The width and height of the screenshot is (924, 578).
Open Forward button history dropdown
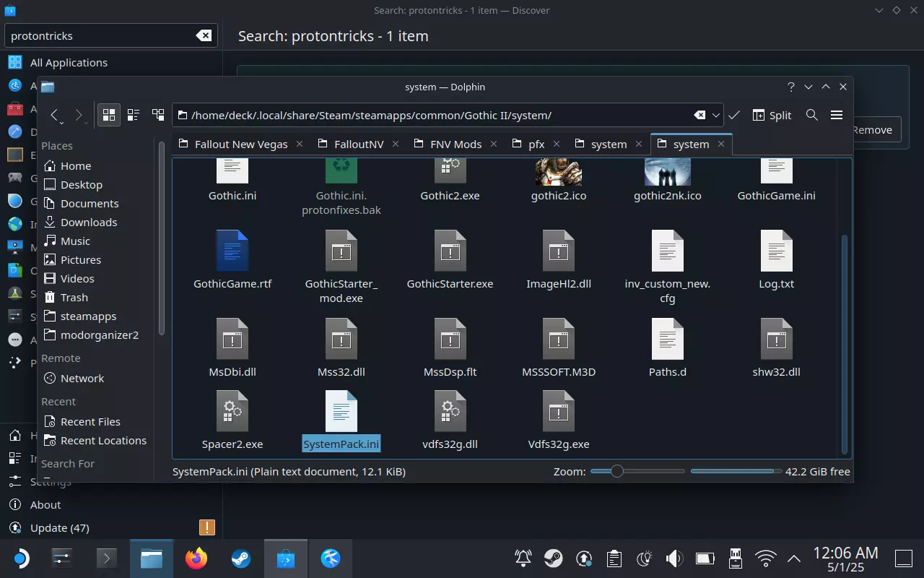pos(87,123)
